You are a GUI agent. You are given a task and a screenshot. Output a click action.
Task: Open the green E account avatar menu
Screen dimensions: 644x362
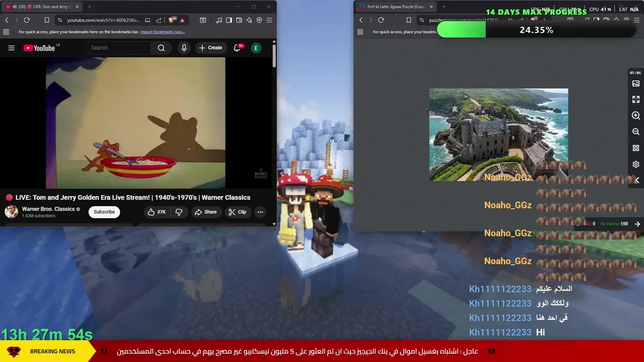(256, 48)
